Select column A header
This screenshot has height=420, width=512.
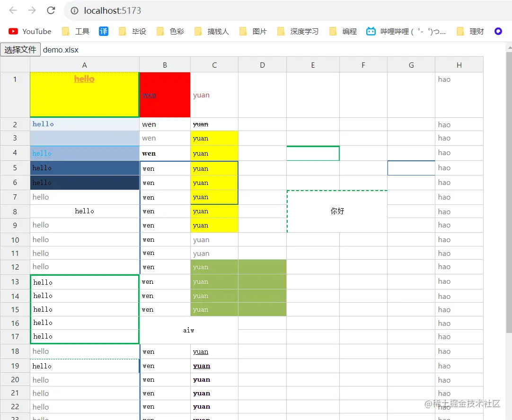[x=85, y=65]
